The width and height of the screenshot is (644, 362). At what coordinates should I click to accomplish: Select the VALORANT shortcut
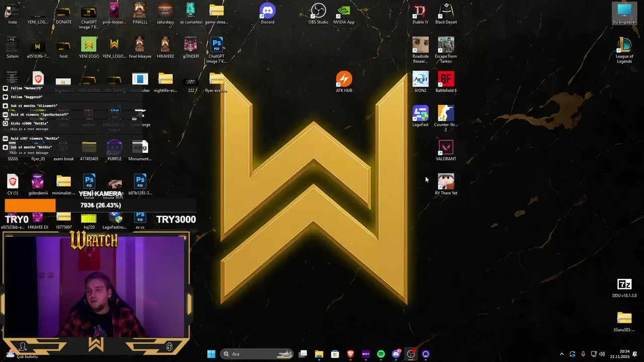point(446,150)
